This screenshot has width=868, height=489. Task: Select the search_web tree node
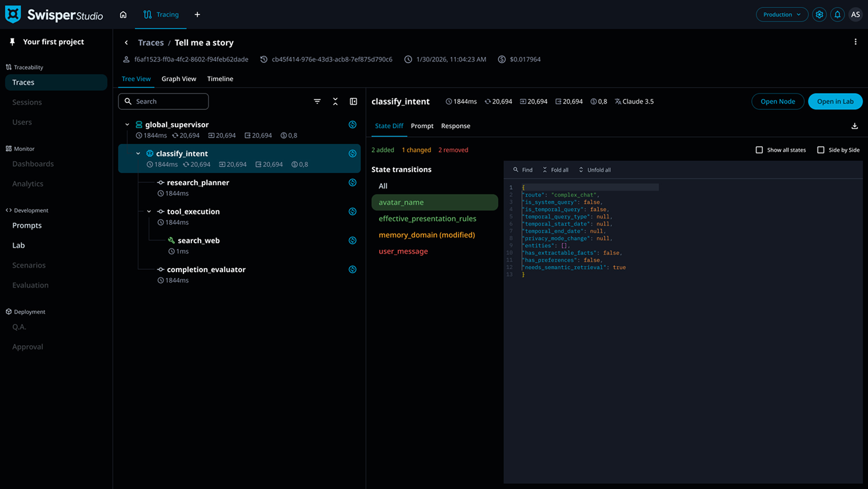198,240
